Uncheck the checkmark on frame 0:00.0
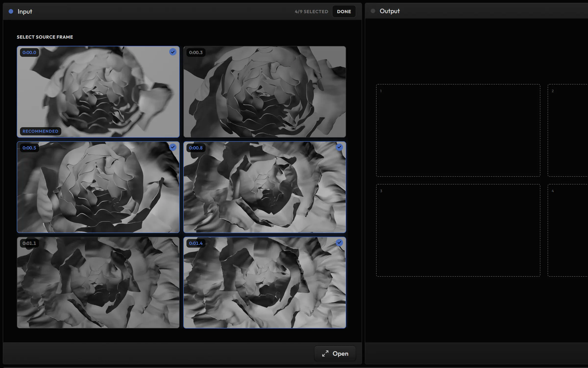The height and width of the screenshot is (368, 588). click(173, 52)
